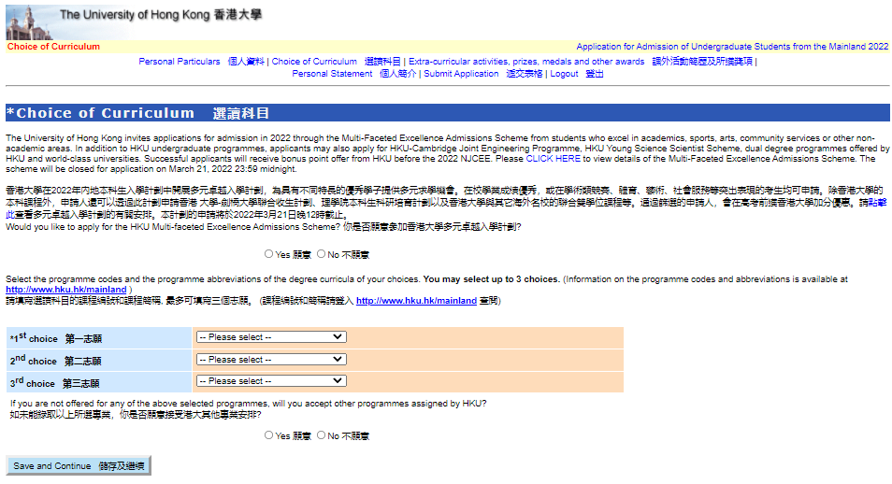Open the 2nd choice programme dropdown
This screenshot has height=484, width=892.
[x=271, y=359]
